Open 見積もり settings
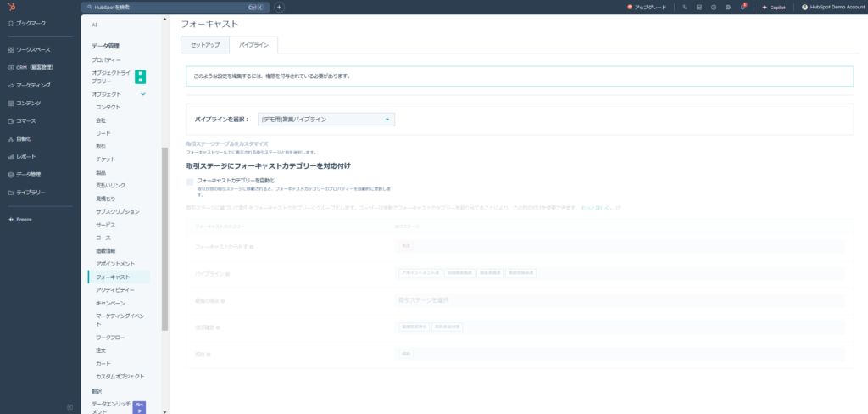This screenshot has width=868, height=414. pyautogui.click(x=106, y=199)
